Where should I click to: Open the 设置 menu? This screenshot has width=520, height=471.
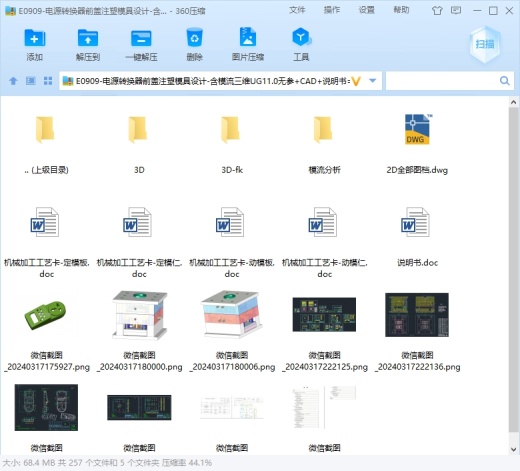pos(366,10)
